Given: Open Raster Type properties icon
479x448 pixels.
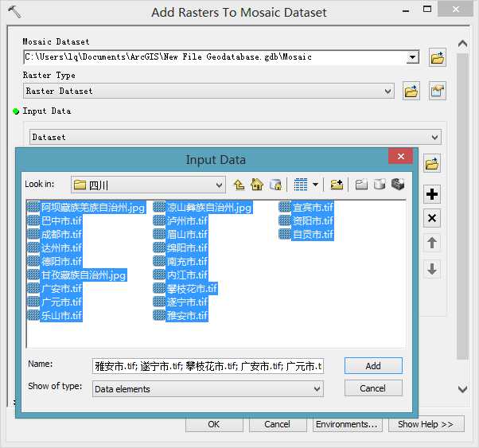Looking at the screenshot, I should coord(437,91).
